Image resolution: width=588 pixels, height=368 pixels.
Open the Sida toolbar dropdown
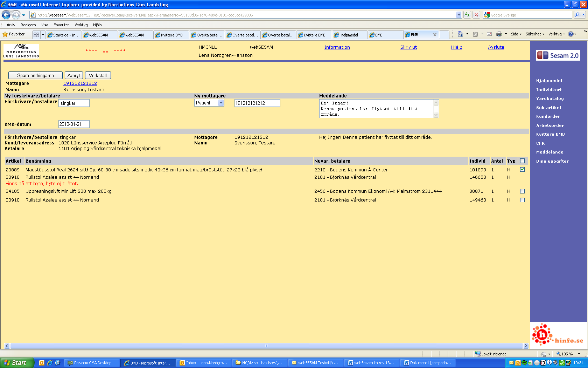click(516, 34)
